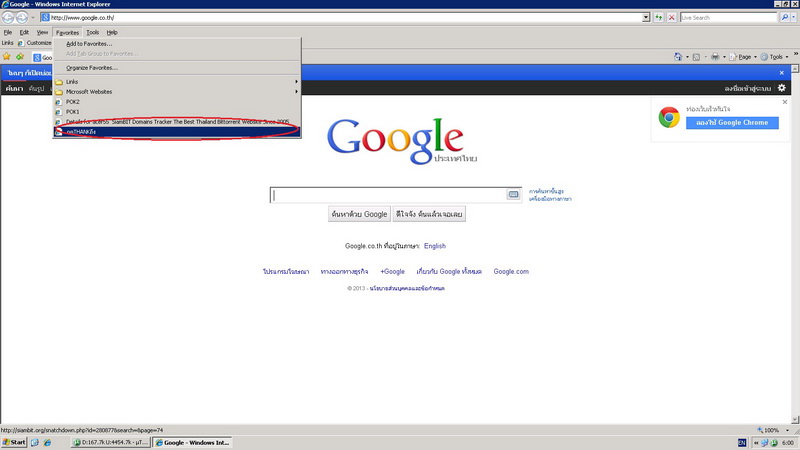This screenshot has height=450, width=800.
Task: Show hidden tray icons arrow
Action: pyautogui.click(x=756, y=443)
